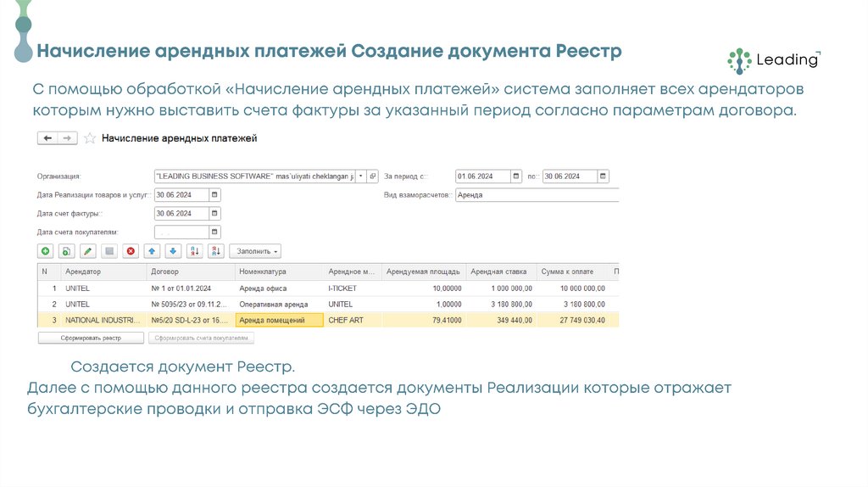Click the 'Арендная ставка' column header
Screen dimensions: 868x487
click(x=501, y=271)
